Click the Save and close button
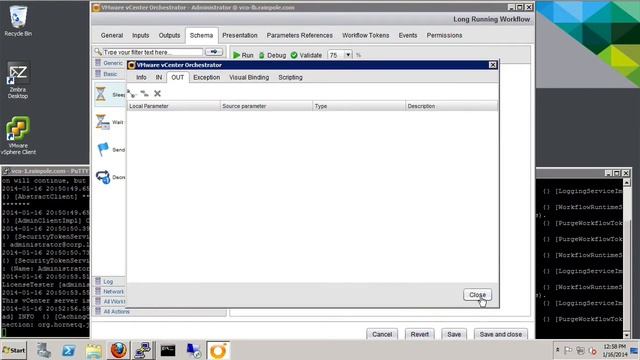The width and height of the screenshot is (640, 360). (501, 334)
